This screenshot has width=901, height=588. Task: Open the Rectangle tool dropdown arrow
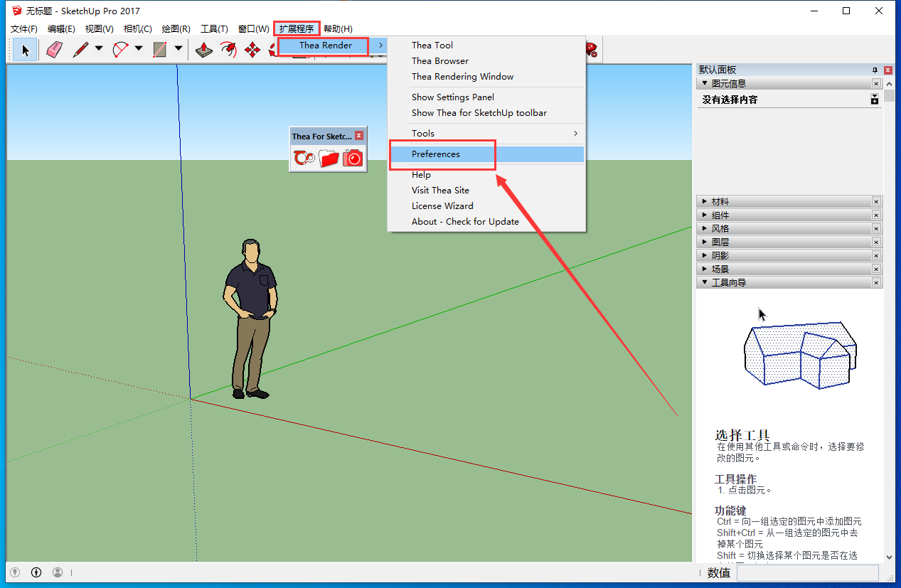(178, 49)
